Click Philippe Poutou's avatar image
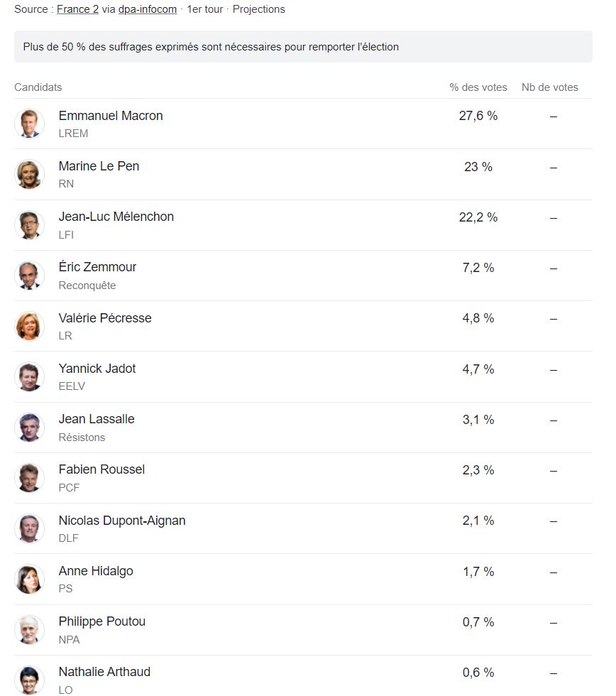 [x=29, y=630]
